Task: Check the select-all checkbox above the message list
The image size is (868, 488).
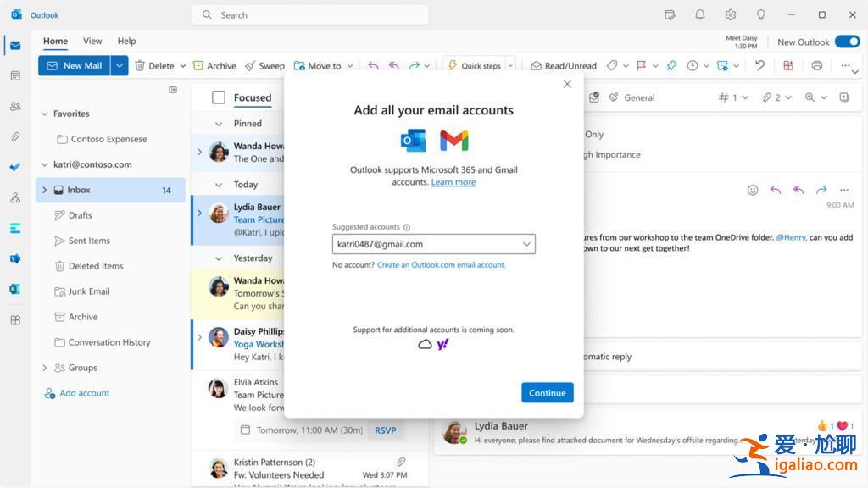Action: pos(217,97)
